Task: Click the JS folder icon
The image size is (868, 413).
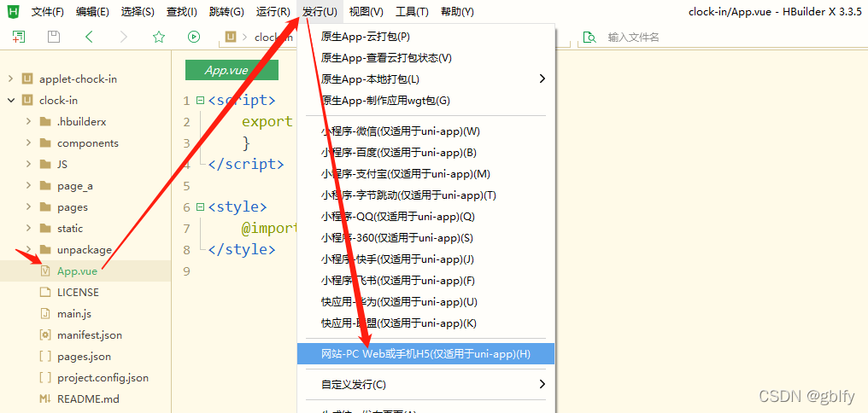Action: 45,164
